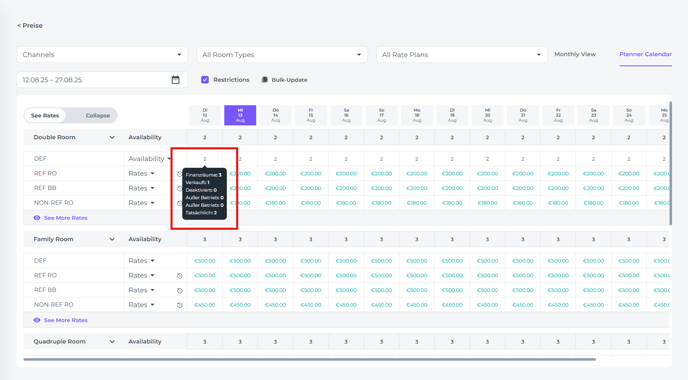Open Rates dropdown for Family Room DEF
The height and width of the screenshot is (380, 688).
[141, 261]
